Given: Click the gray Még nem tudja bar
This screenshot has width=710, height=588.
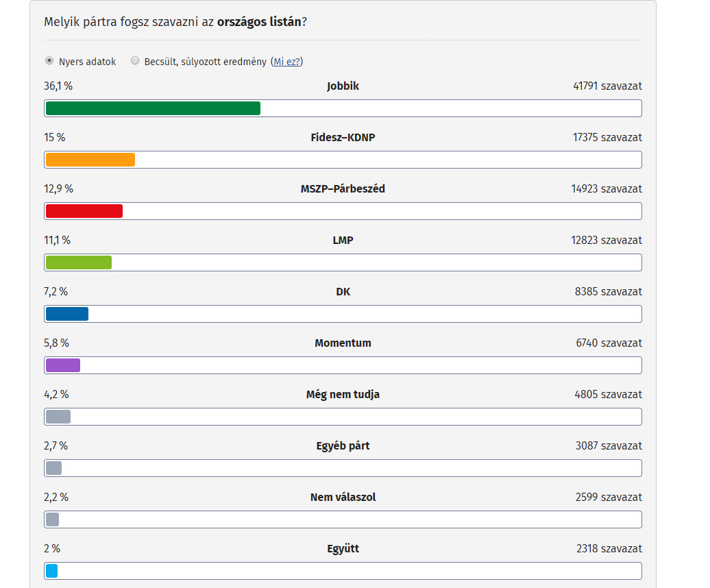Looking at the screenshot, I should coord(58,417).
